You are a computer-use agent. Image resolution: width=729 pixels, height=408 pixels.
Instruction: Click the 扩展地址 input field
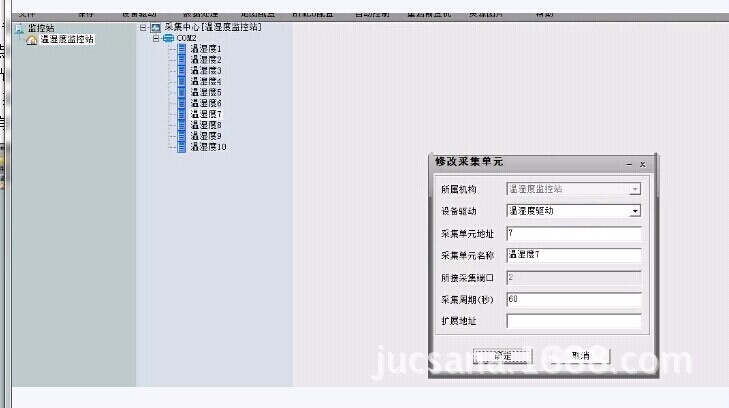pos(574,321)
